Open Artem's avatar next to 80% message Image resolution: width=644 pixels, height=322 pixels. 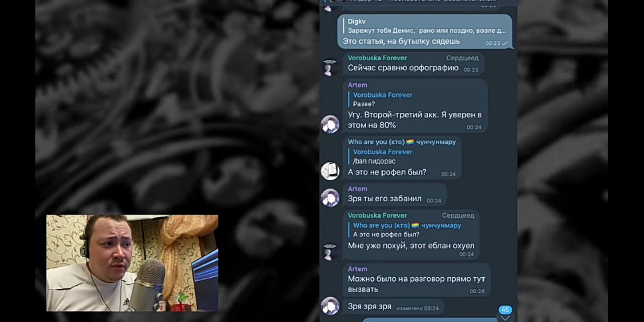coord(330,124)
